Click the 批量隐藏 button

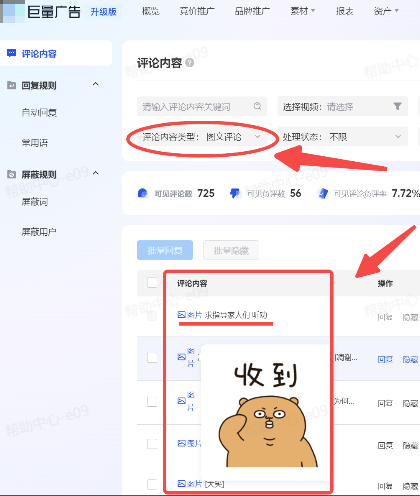point(231,250)
